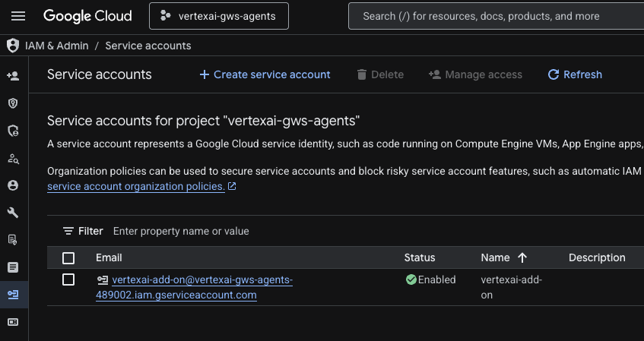Click Create service account button
The image size is (644, 341).
click(x=265, y=74)
